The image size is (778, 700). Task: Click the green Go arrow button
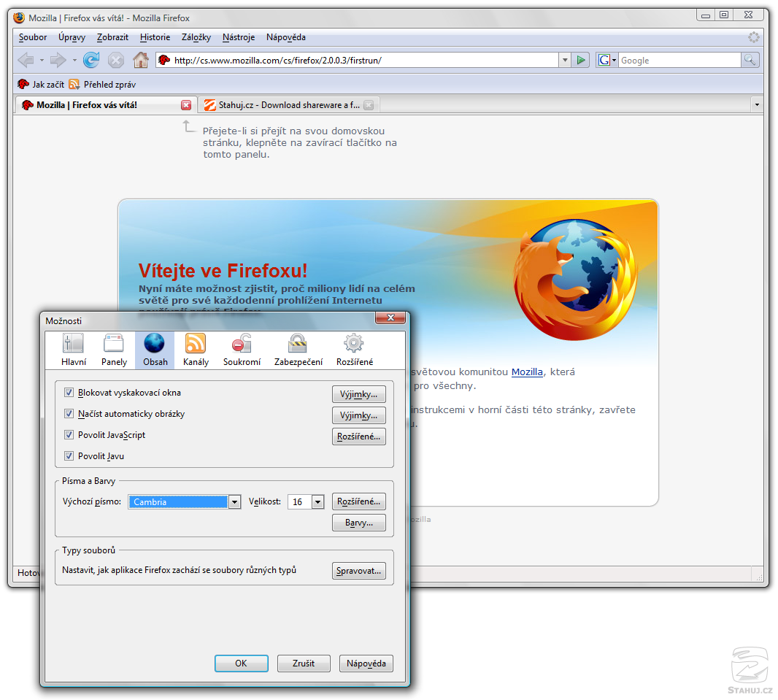tap(580, 60)
